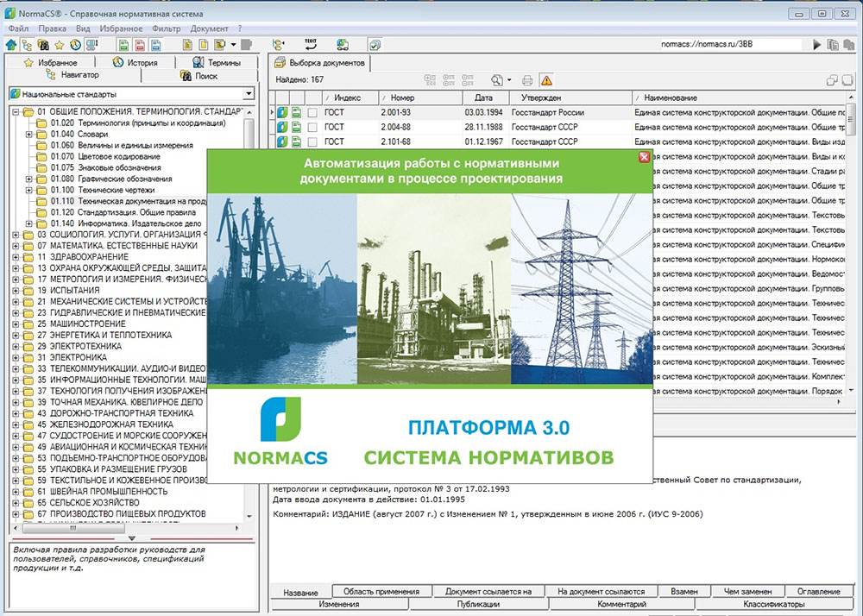Viewport: 863px width, 616px height.
Task: Click the play arrow beside the address field
Action: click(817, 45)
